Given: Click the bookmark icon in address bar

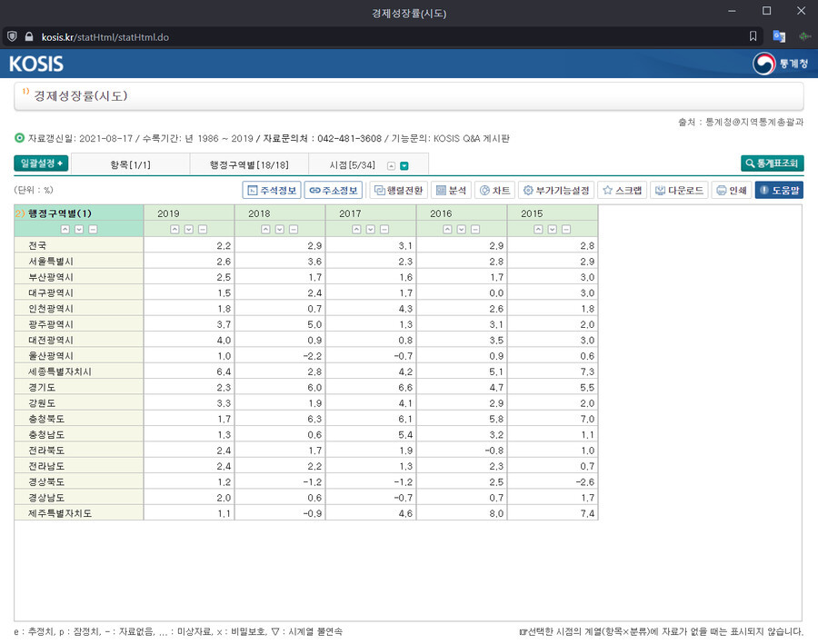Looking at the screenshot, I should tap(753, 36).
